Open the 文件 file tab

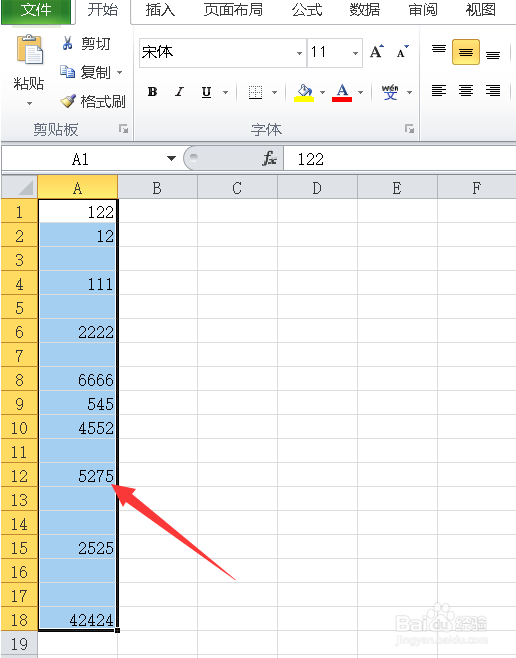pyautogui.click(x=36, y=10)
